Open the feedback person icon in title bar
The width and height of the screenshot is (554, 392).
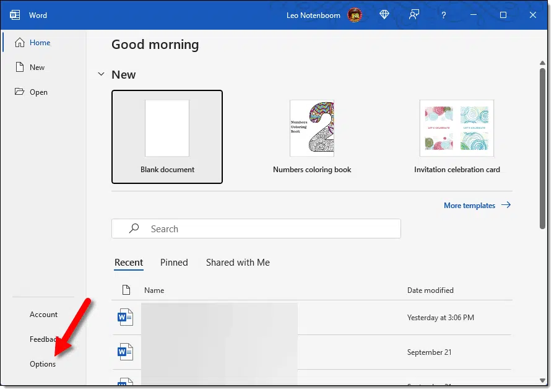(413, 15)
